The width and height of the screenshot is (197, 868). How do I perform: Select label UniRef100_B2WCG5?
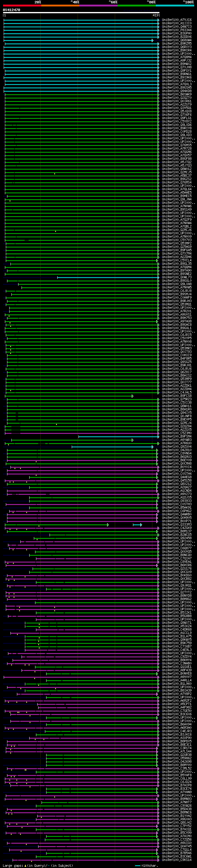click(x=177, y=535)
